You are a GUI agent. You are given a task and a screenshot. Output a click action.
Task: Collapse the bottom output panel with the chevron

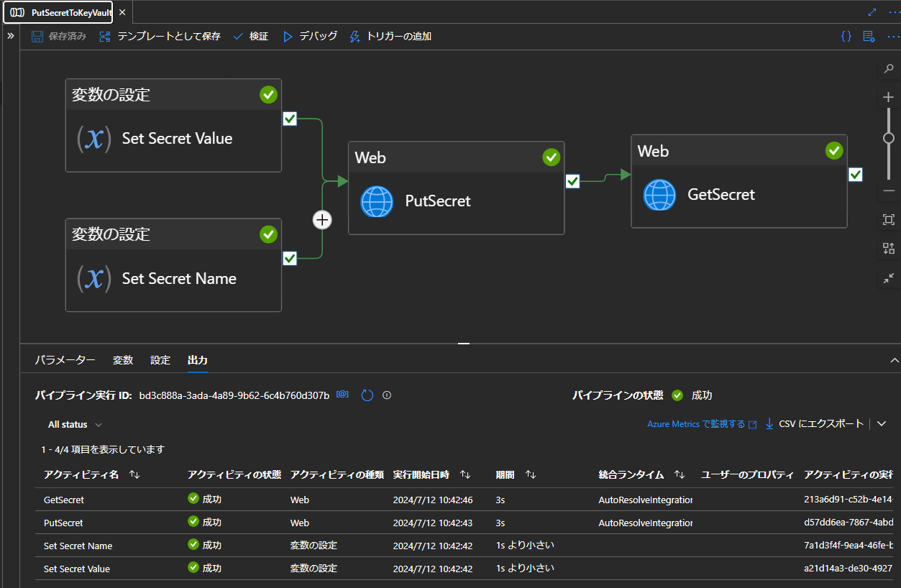click(894, 360)
